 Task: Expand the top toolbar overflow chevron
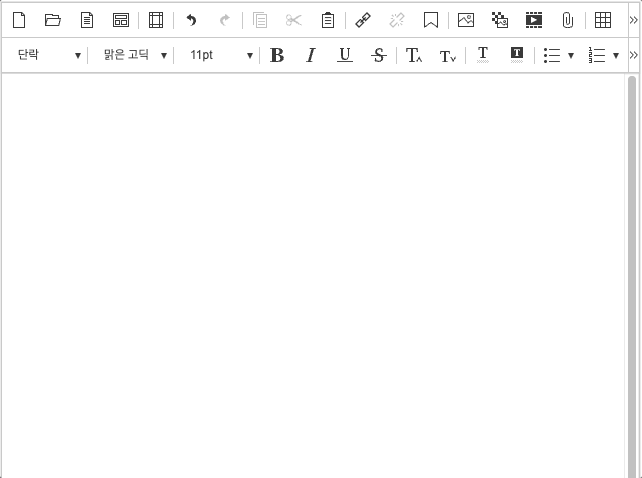point(633,20)
